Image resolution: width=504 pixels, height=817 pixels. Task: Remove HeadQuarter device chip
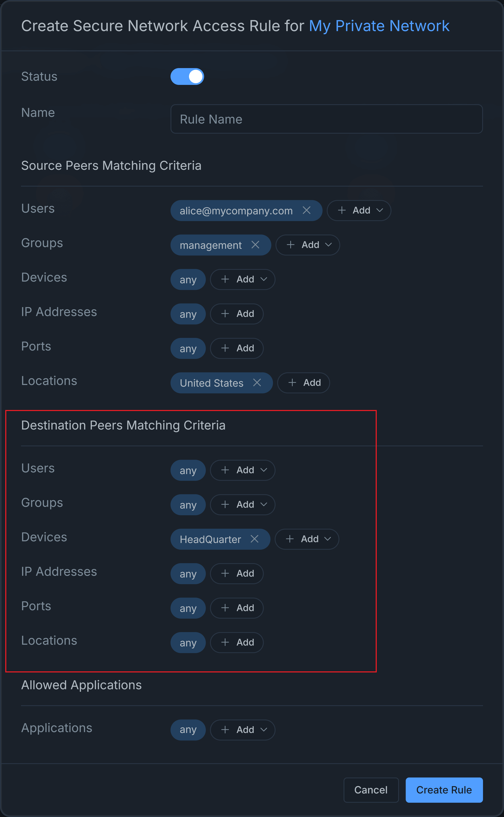coord(254,539)
